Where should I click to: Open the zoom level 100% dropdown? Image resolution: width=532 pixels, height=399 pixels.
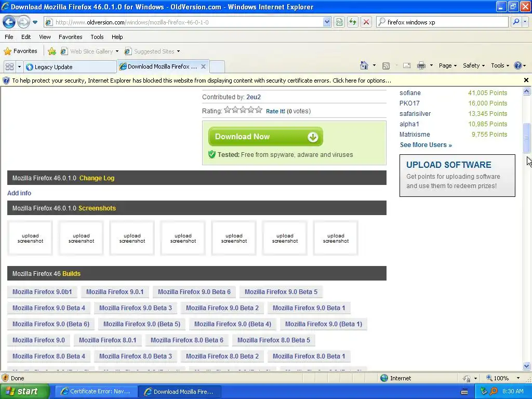click(518, 378)
